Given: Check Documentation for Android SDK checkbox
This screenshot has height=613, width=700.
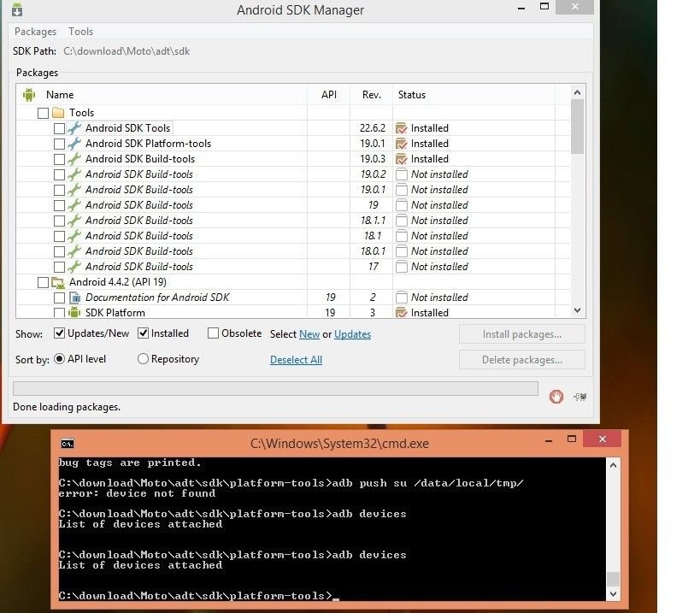Looking at the screenshot, I should (59, 298).
